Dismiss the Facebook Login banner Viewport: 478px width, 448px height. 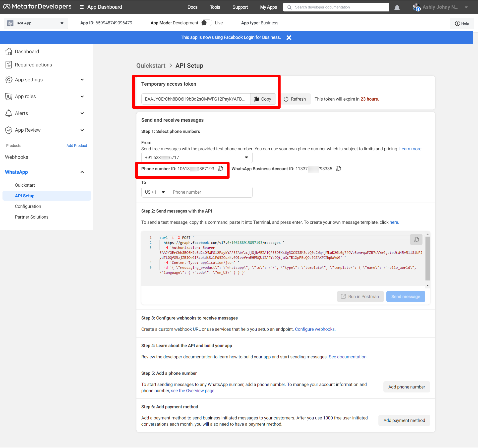(x=289, y=38)
